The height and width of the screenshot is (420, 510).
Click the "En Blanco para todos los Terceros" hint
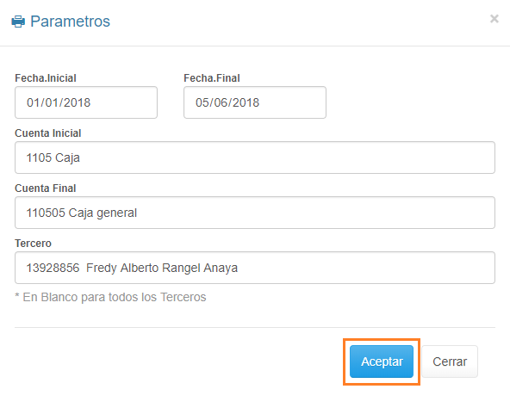point(110,297)
